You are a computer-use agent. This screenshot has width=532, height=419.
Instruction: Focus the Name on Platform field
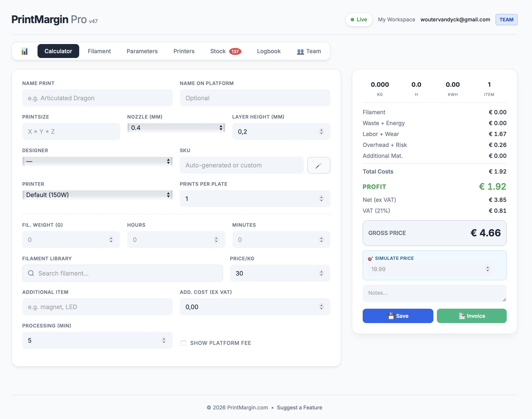point(255,98)
